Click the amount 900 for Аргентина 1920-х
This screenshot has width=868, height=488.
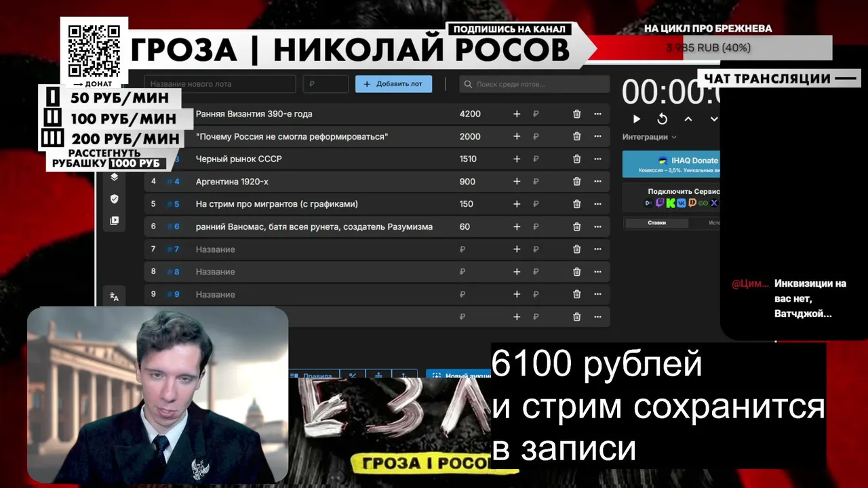click(467, 182)
